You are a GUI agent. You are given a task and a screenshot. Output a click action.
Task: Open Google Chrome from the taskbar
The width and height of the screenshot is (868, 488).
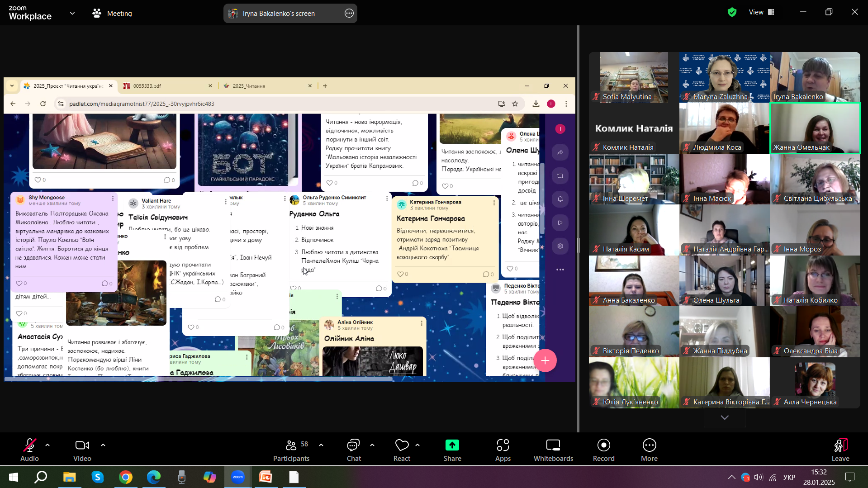pyautogui.click(x=126, y=477)
